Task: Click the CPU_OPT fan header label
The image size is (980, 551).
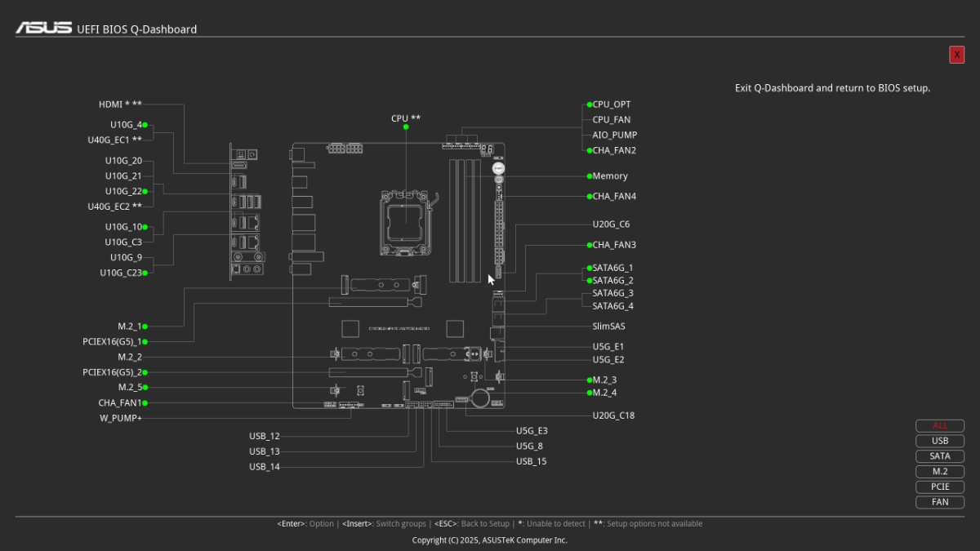Action: 611,104
